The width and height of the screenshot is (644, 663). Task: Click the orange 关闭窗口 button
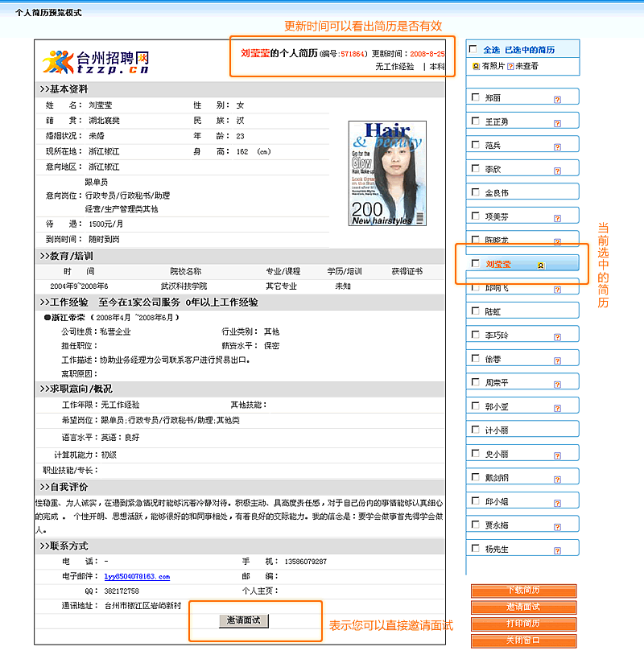[x=523, y=641]
